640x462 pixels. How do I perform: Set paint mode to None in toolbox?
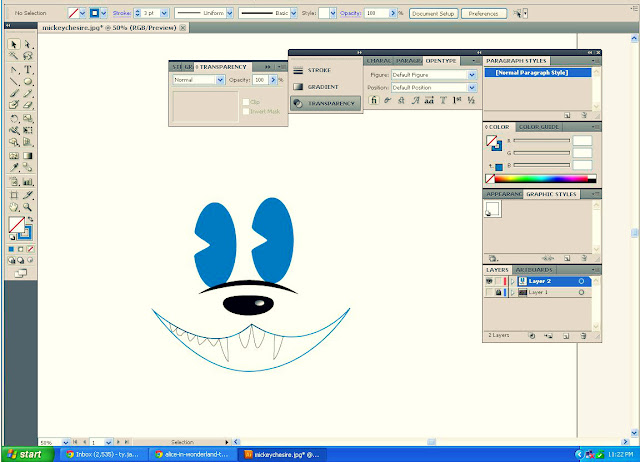(x=30, y=249)
